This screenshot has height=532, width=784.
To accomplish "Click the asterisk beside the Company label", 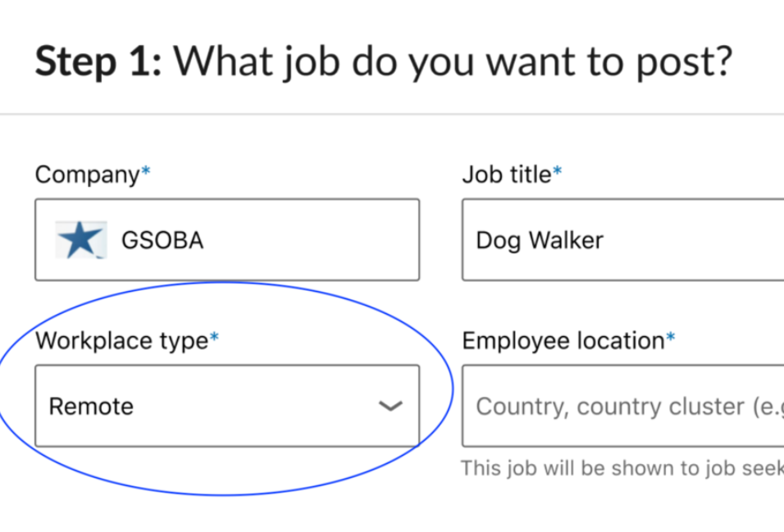I will pos(145,171).
